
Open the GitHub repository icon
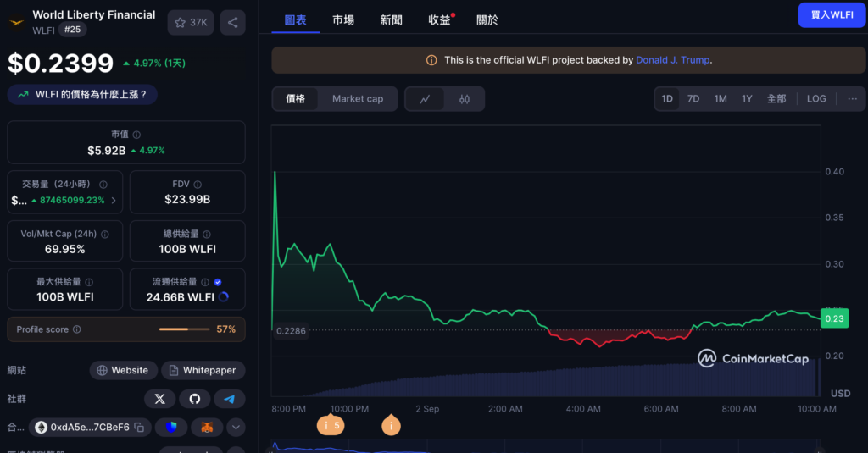[194, 398]
